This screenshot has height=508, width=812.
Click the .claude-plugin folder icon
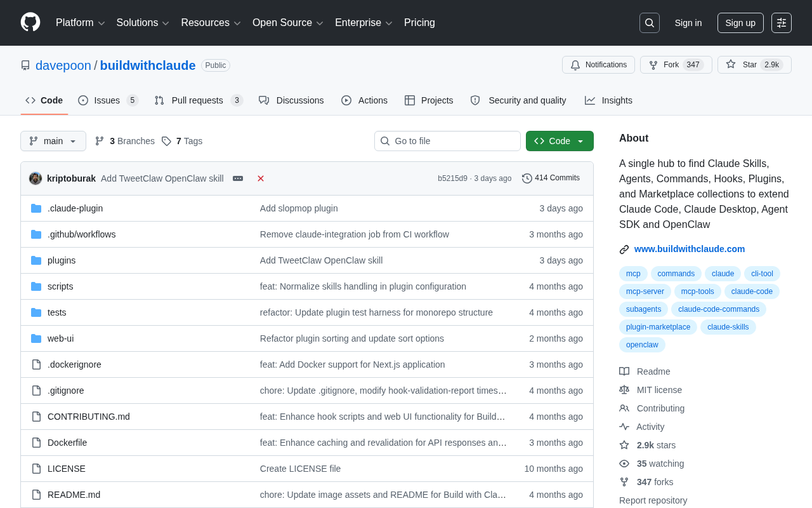click(x=36, y=208)
